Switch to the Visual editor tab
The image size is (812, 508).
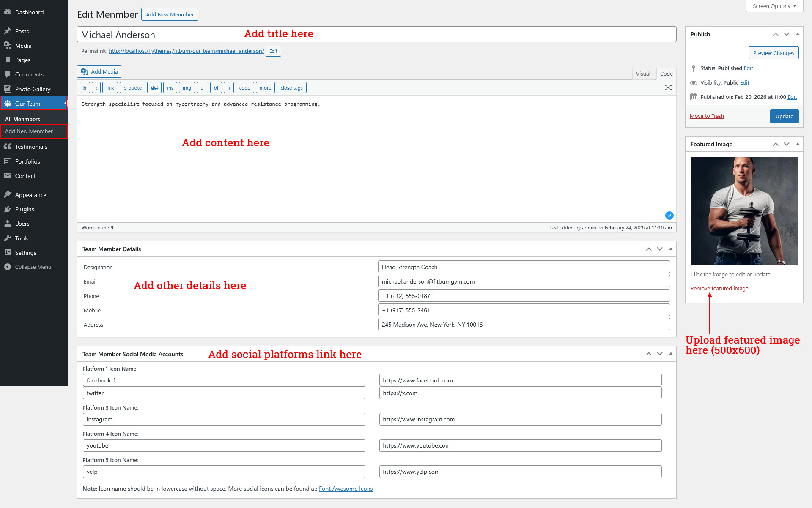[x=643, y=74]
